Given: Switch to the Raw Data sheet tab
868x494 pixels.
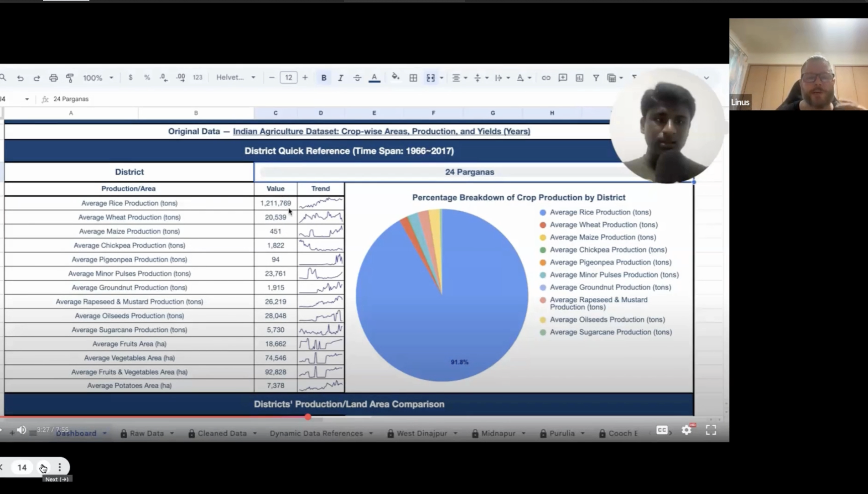Looking at the screenshot, I should pos(147,433).
